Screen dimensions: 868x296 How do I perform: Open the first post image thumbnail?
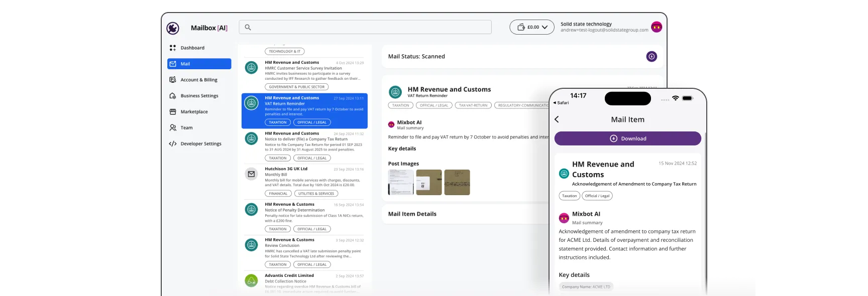401,182
